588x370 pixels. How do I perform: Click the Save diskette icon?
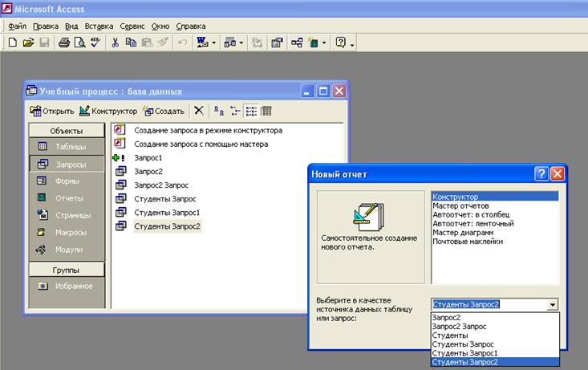[44, 43]
